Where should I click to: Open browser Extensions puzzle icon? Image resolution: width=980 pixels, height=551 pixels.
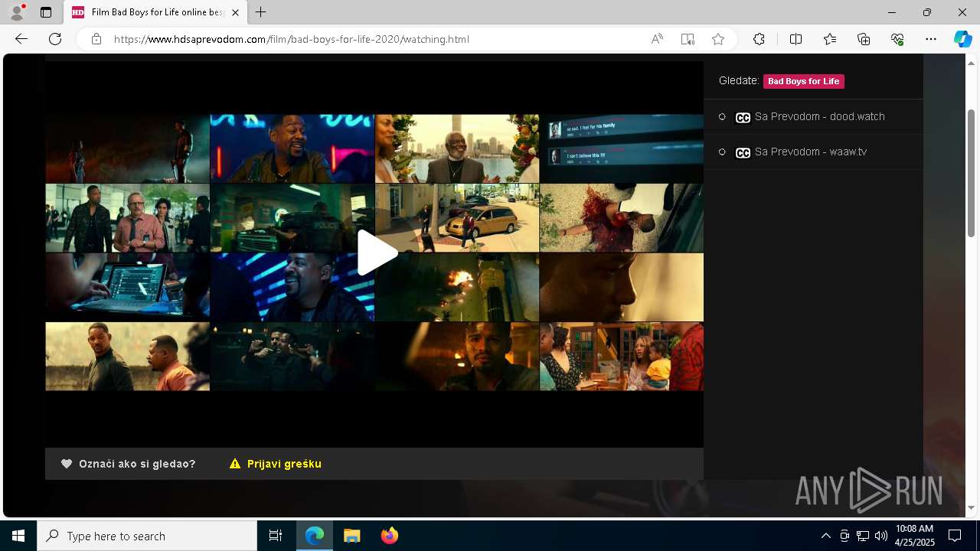click(759, 39)
